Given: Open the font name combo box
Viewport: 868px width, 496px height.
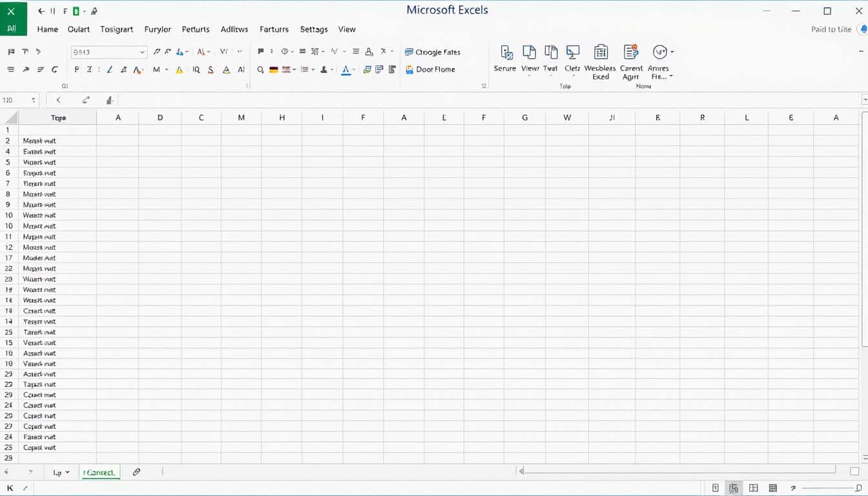Looking at the screenshot, I should pyautogui.click(x=108, y=52).
